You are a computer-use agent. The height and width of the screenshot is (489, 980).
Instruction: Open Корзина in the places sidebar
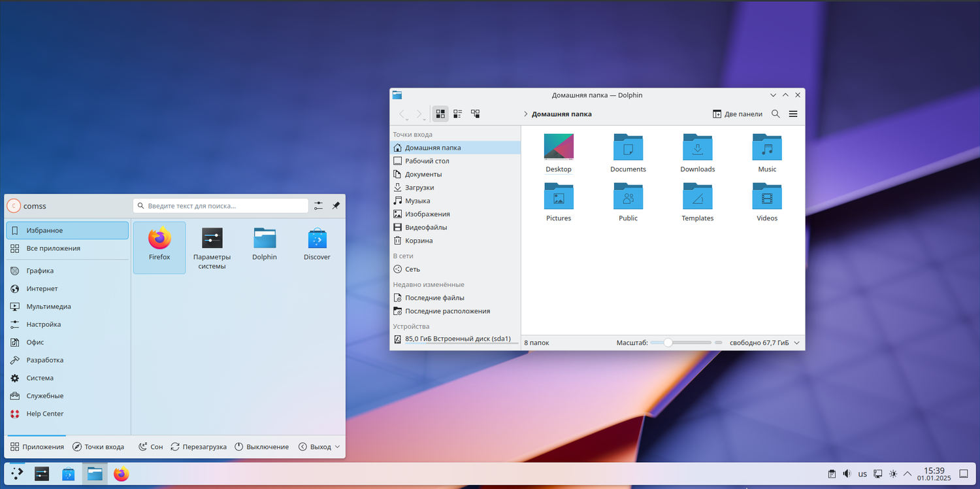(455, 241)
